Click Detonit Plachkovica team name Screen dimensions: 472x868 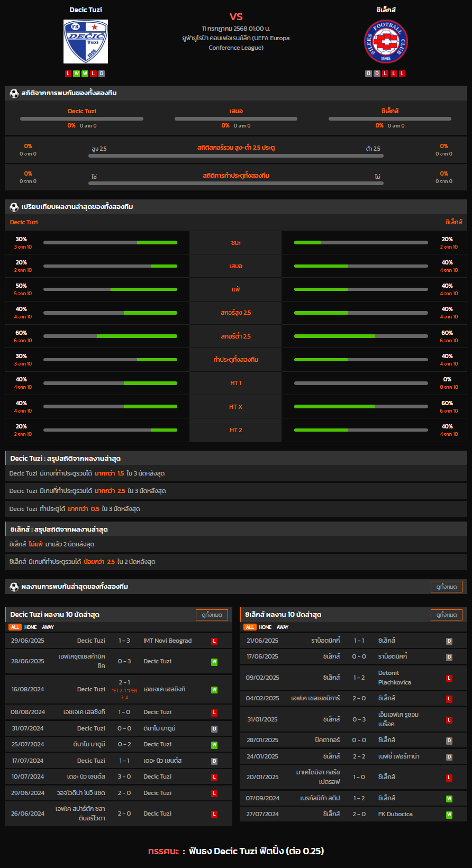(x=395, y=678)
